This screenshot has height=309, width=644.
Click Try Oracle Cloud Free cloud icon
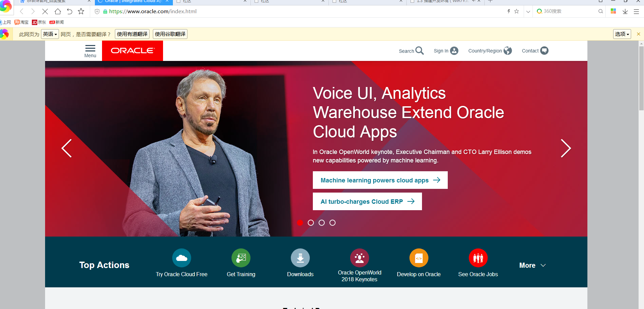point(182,258)
